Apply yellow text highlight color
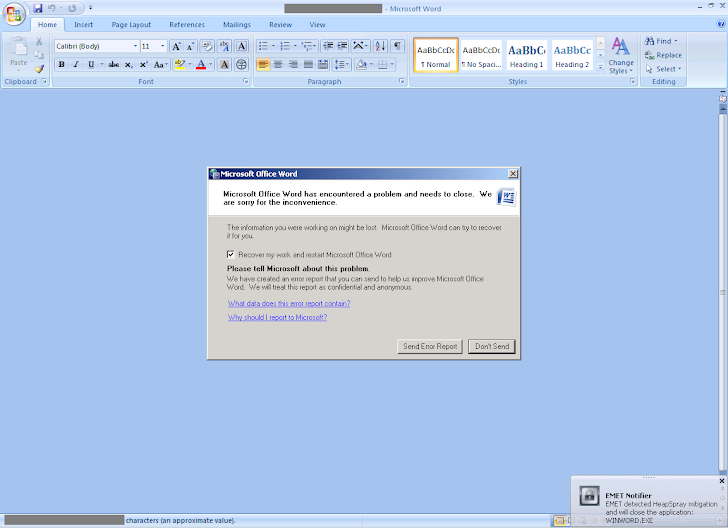Image resolution: width=728 pixels, height=528 pixels. (x=180, y=65)
